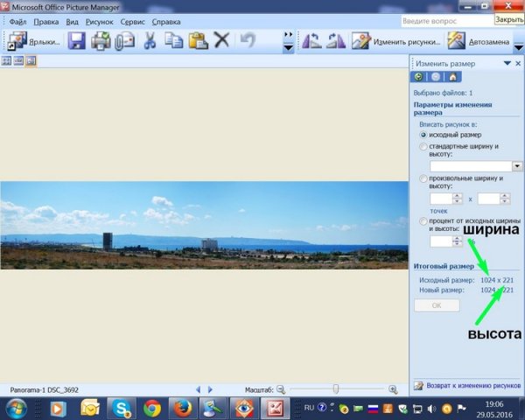
Task: Open the Справка menu
Action: 166,22
